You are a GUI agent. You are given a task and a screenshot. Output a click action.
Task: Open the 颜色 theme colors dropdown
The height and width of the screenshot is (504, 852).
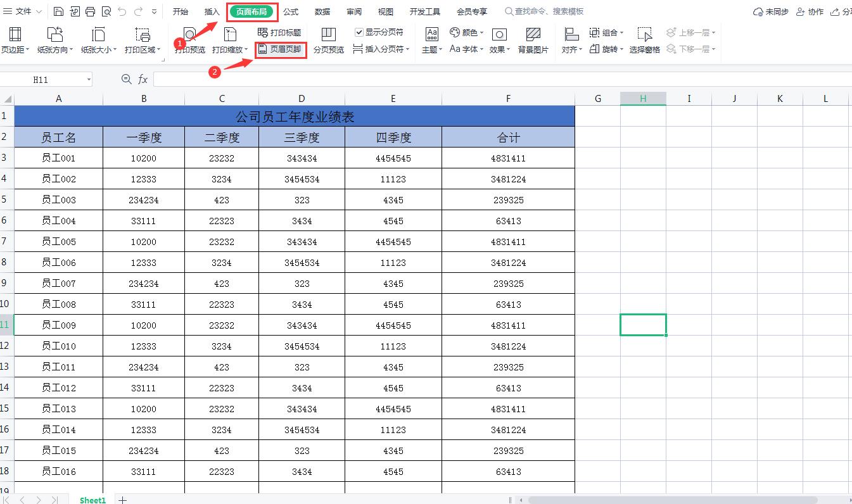[467, 32]
